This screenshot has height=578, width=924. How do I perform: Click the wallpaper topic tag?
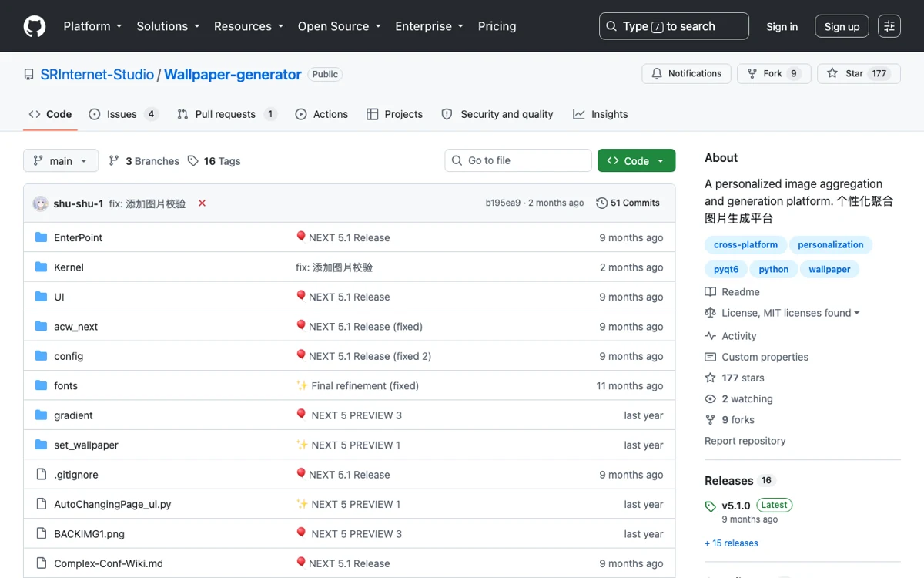point(829,269)
